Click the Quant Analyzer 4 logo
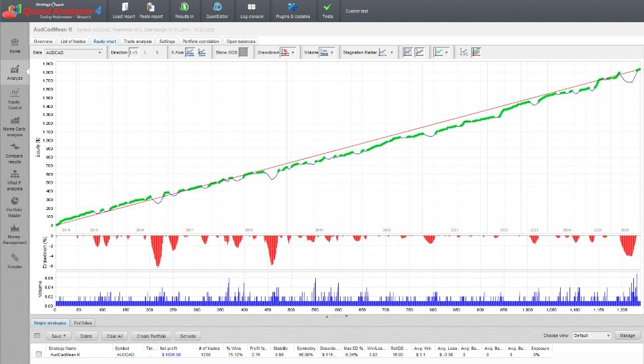 [52, 11]
